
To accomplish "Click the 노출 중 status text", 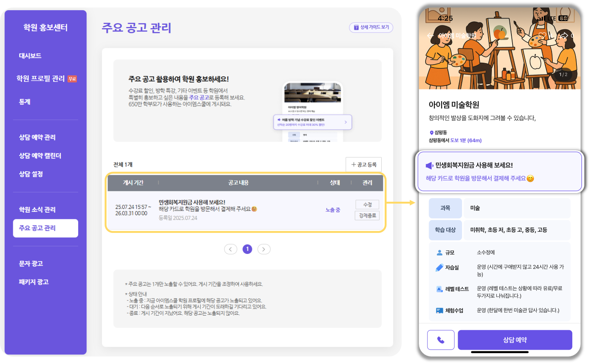I will pyautogui.click(x=333, y=210).
